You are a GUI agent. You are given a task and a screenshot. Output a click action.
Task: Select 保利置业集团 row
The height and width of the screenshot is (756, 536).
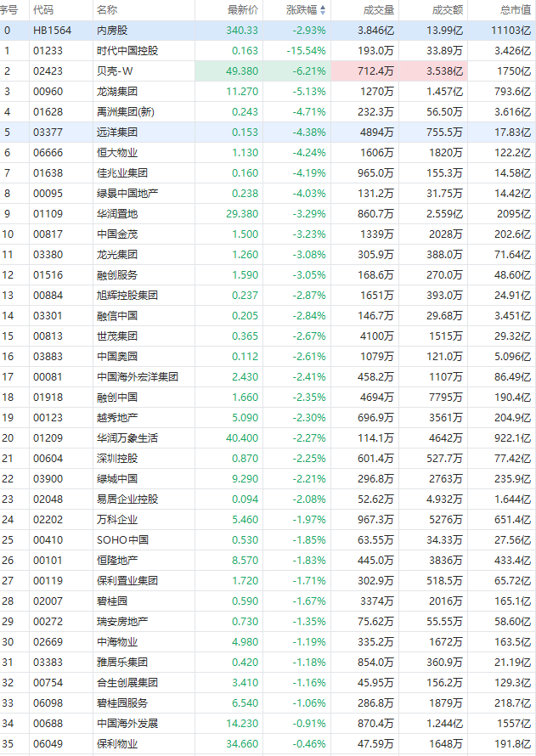point(268,580)
